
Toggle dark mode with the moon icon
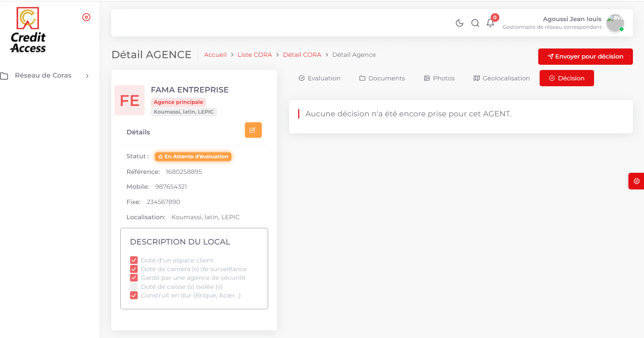[x=460, y=23]
